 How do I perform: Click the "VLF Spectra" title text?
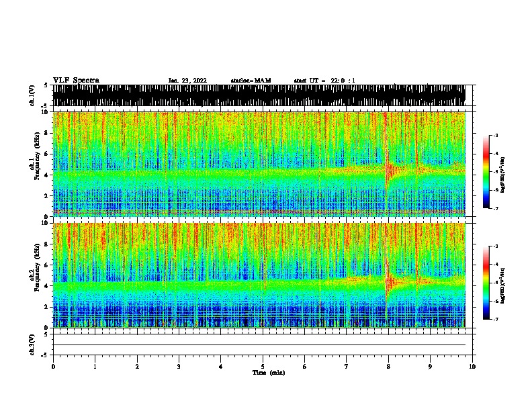(76, 81)
